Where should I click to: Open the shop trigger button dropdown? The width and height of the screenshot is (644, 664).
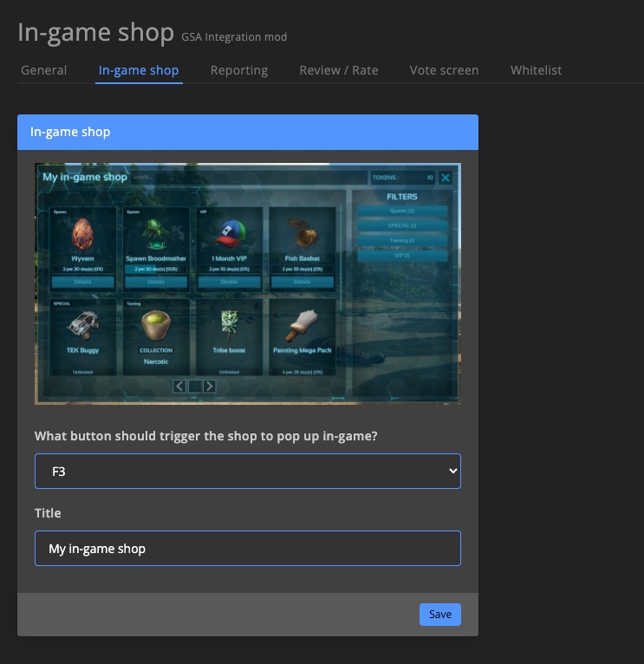(247, 472)
